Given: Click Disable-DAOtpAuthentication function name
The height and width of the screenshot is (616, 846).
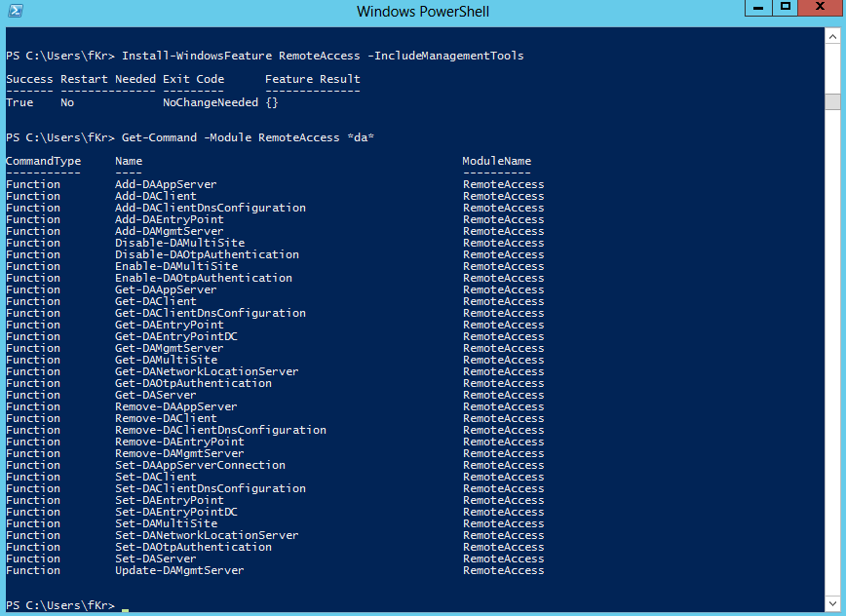Looking at the screenshot, I should [207, 254].
